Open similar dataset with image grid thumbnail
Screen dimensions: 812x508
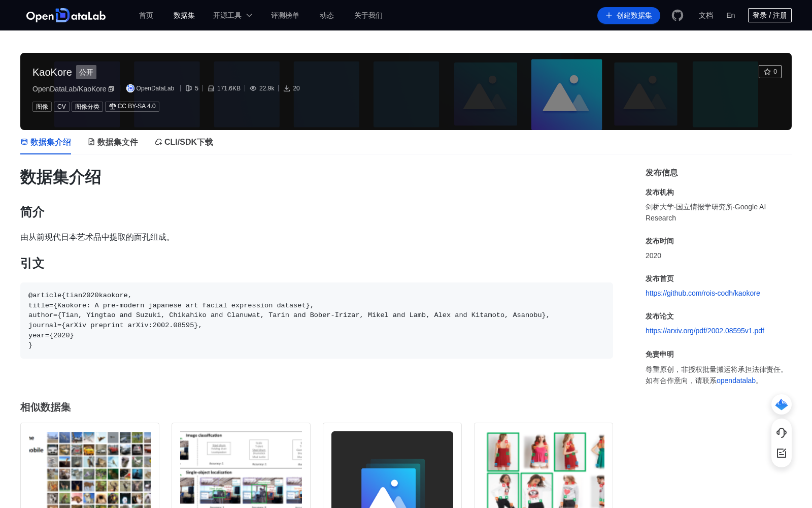90,465
